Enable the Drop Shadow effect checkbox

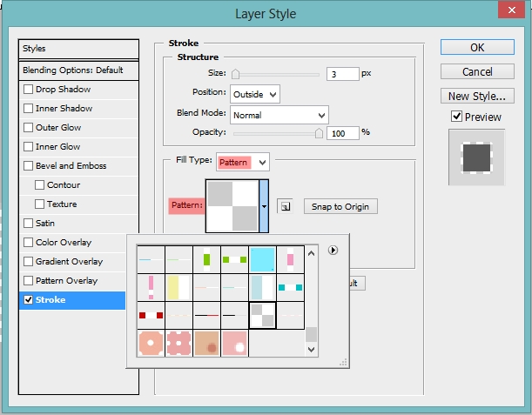(x=28, y=89)
